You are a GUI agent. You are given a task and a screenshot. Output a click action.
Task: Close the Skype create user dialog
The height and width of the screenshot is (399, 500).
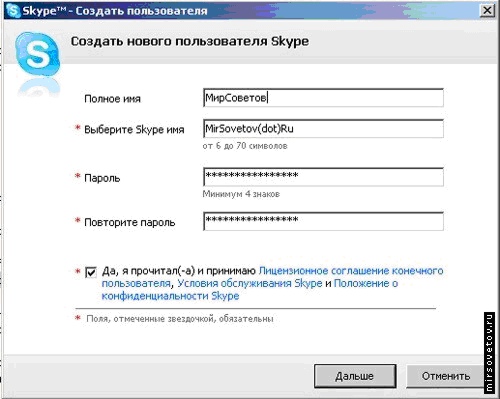tap(487, 11)
